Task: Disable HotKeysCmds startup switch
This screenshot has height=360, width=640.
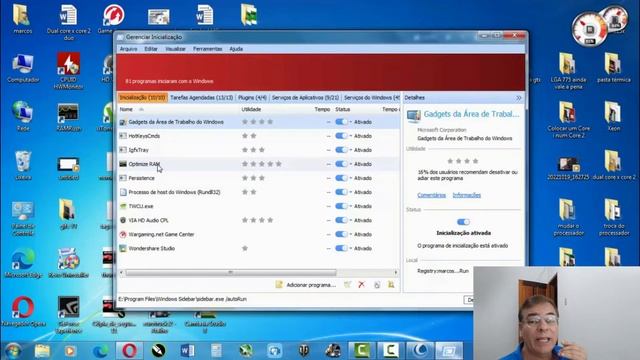Action: point(341,136)
